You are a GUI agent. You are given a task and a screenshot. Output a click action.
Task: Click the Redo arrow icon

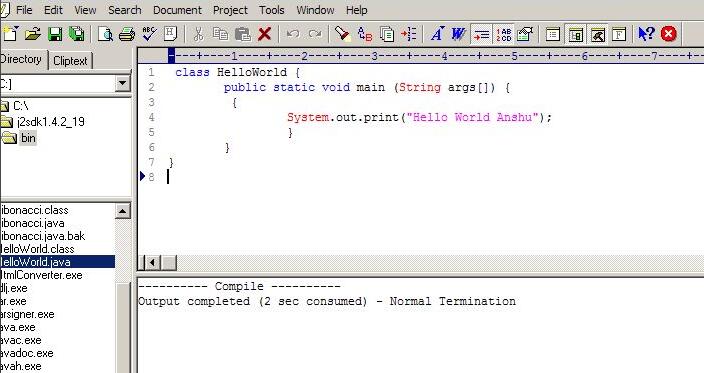pos(315,34)
